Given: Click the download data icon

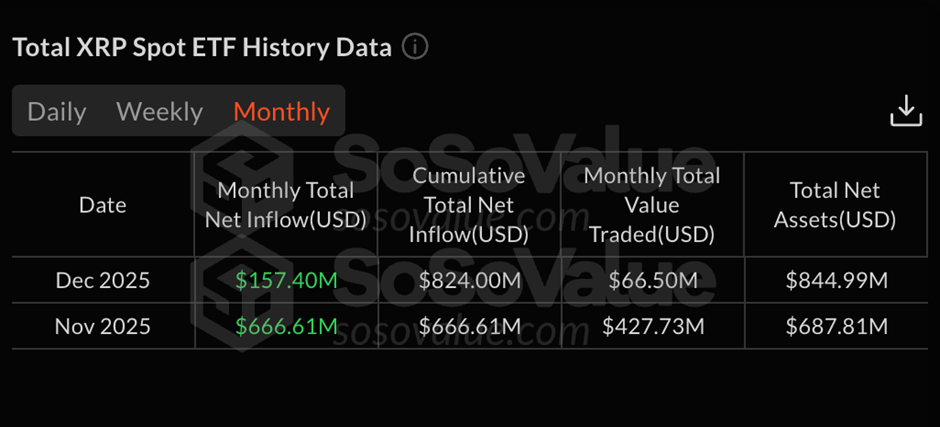Looking at the screenshot, I should 905,111.
